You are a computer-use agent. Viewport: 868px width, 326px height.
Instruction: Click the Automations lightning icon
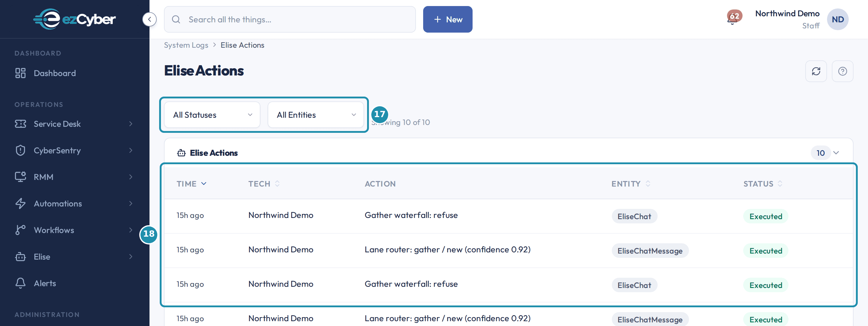(20, 203)
